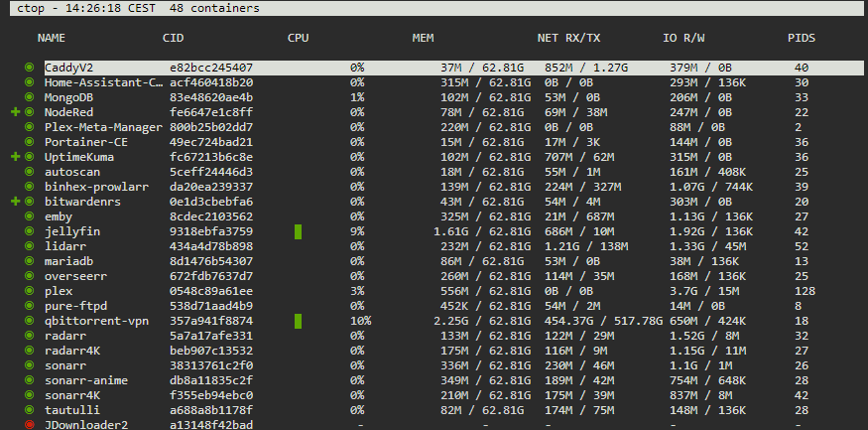Screen dimensions: 868x430
Task: Select the Home-Assistant-C… container name
Action: pyautogui.click(x=104, y=82)
